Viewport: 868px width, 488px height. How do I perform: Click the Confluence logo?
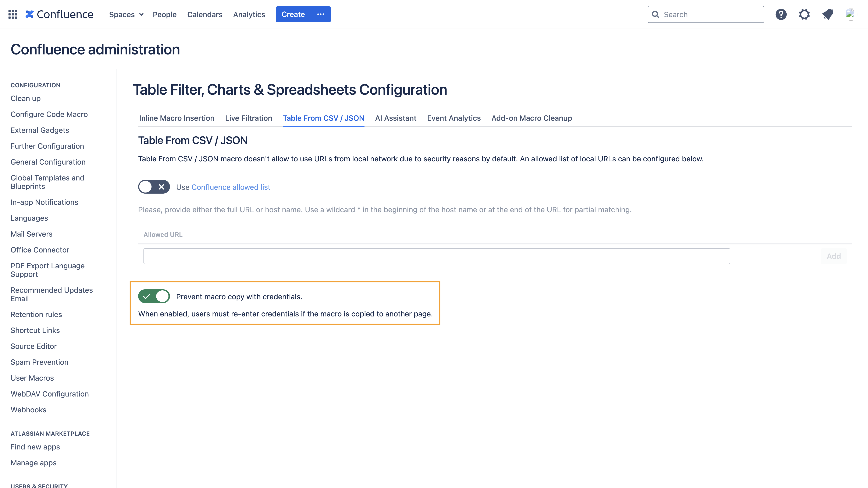[x=59, y=14]
